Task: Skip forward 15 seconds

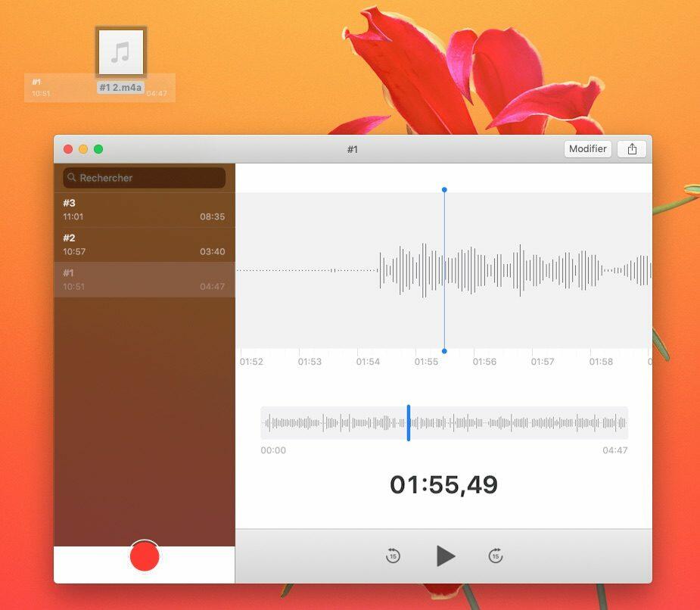Action: coord(496,556)
